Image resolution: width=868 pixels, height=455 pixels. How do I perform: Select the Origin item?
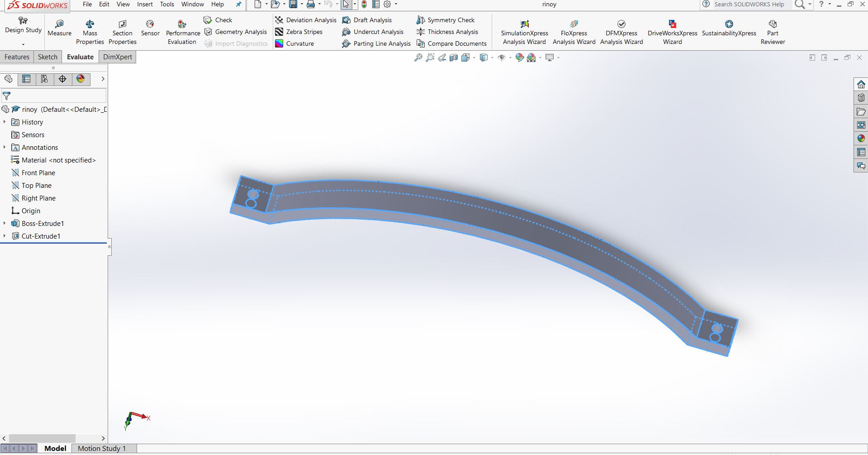point(26,211)
